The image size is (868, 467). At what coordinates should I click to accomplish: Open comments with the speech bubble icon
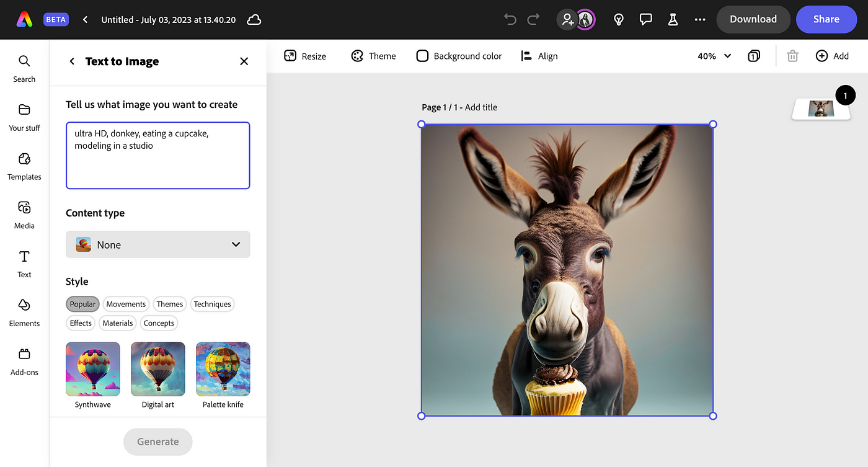(x=646, y=19)
